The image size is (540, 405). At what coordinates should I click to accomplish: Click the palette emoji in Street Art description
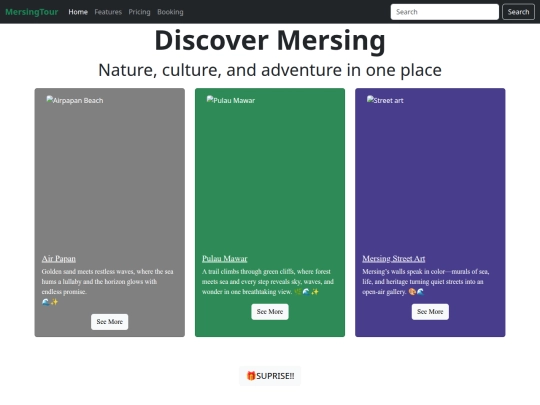pyautogui.click(x=412, y=292)
